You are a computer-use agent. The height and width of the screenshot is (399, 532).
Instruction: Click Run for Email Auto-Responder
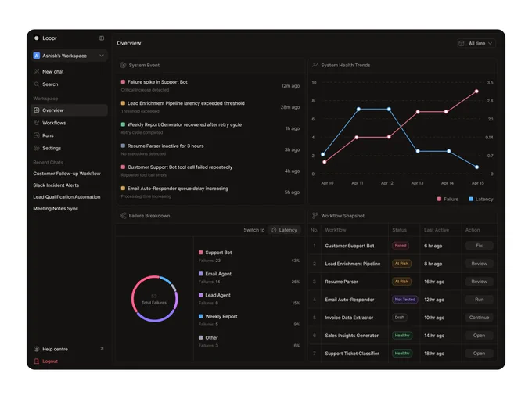tap(479, 300)
